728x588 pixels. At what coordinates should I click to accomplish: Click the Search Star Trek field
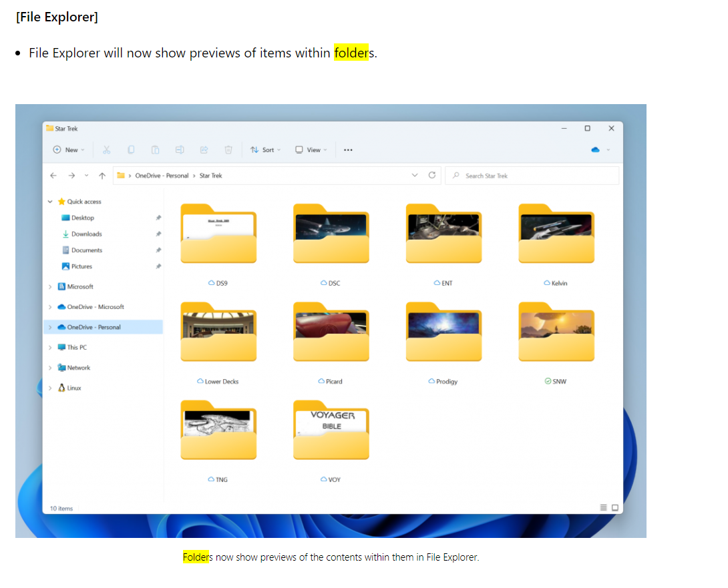point(532,176)
